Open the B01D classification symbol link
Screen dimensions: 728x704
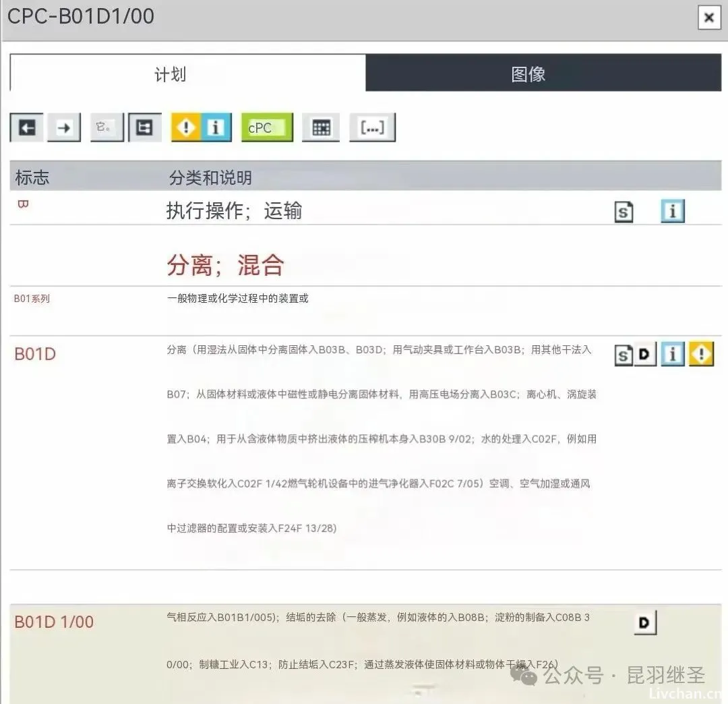tap(35, 354)
